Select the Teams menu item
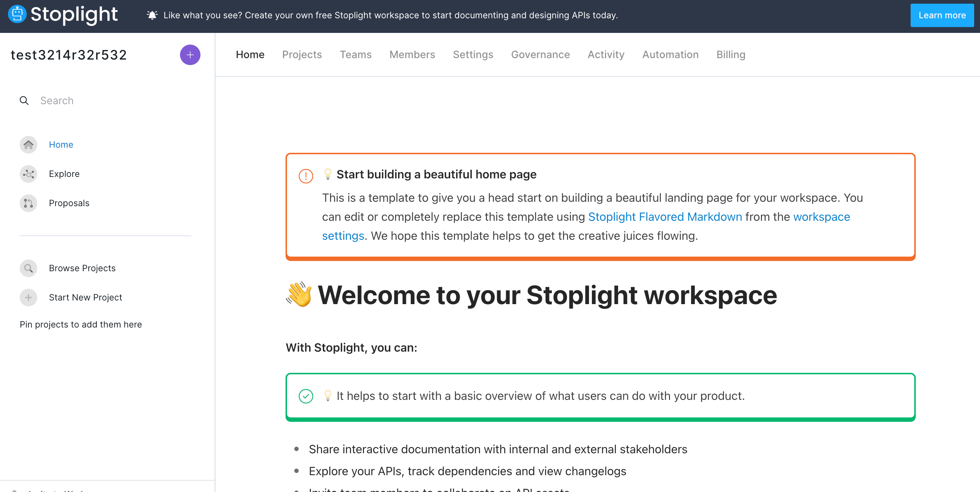This screenshot has width=980, height=492. pos(355,54)
